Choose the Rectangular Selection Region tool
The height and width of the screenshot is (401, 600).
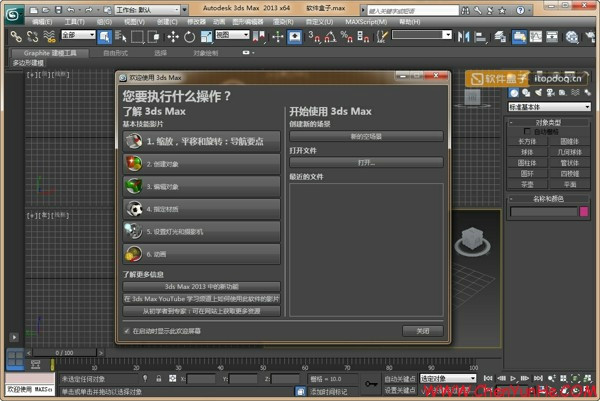(137, 37)
